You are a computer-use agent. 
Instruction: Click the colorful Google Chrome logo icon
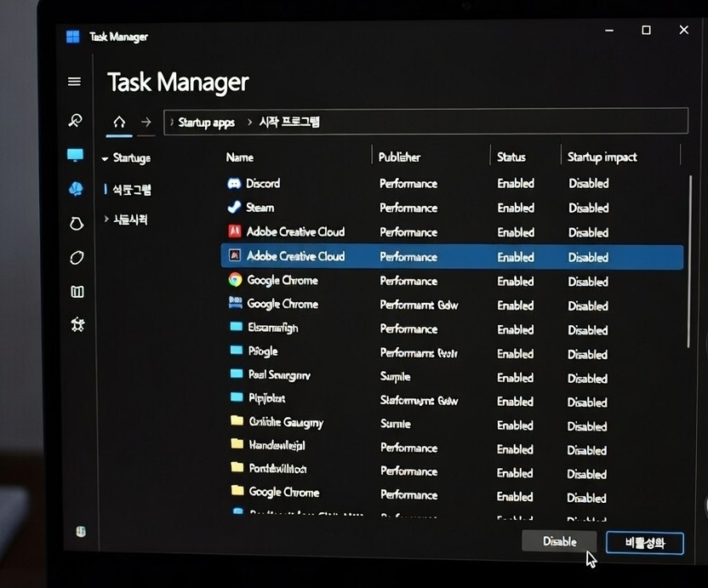point(235,280)
